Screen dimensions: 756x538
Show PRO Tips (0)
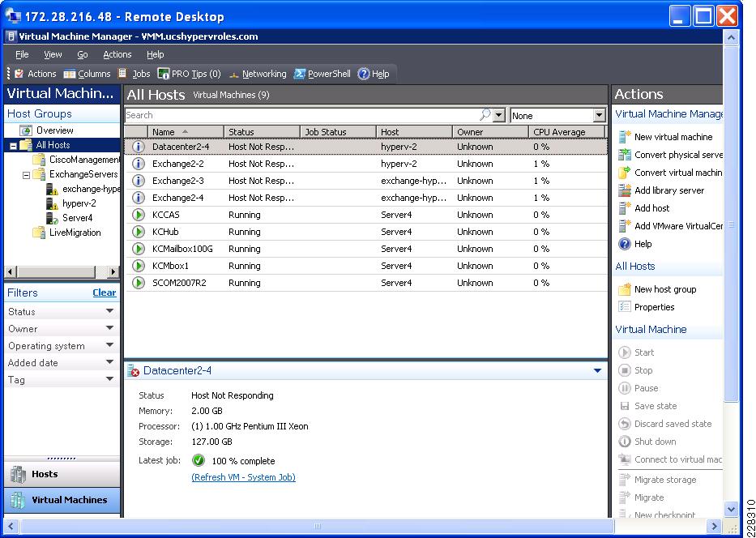[189, 74]
